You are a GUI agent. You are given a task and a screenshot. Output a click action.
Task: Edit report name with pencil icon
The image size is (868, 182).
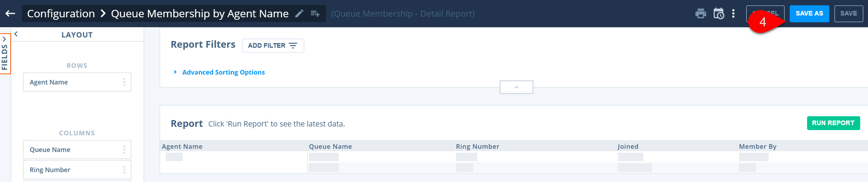299,13
